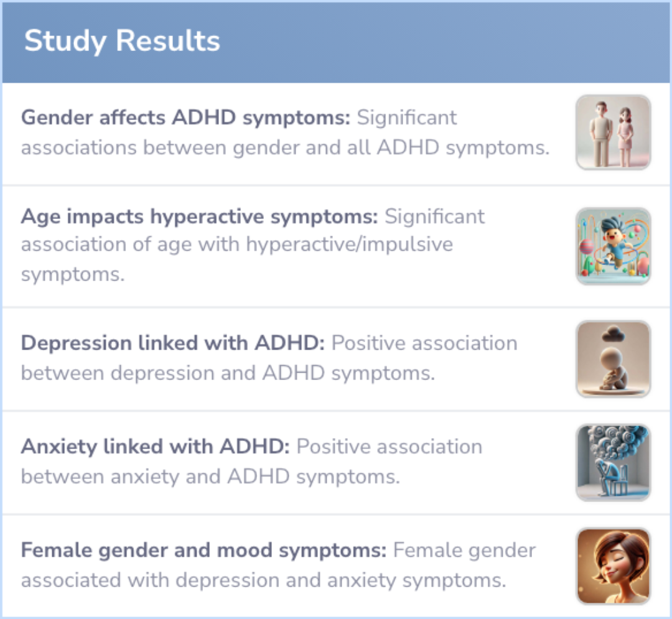Click the word 'Significant' in Gender row

pyautogui.click(x=407, y=118)
